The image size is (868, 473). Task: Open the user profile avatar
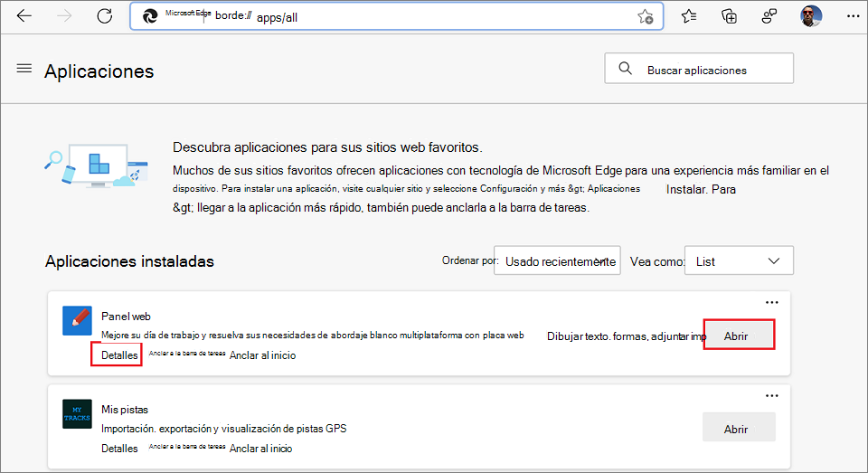(811, 16)
